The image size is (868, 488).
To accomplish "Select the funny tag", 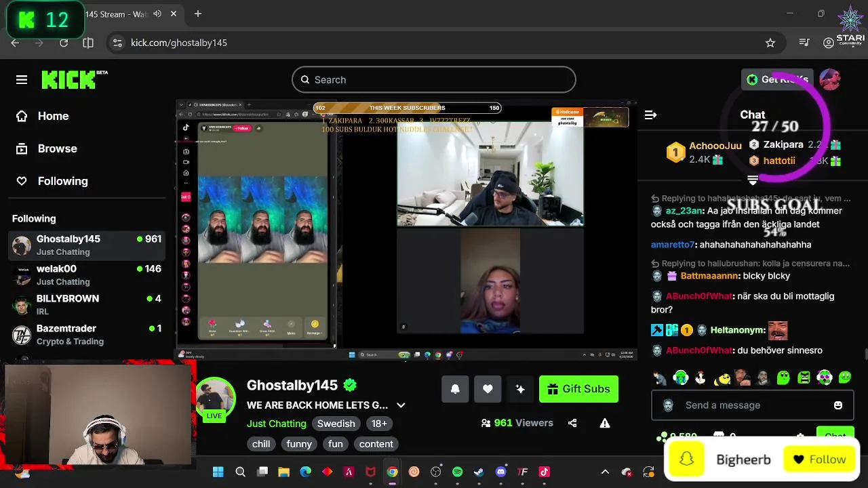I will [x=299, y=444].
